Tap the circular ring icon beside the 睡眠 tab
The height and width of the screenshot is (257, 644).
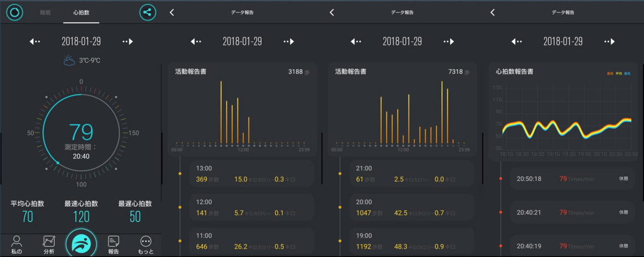click(x=14, y=12)
